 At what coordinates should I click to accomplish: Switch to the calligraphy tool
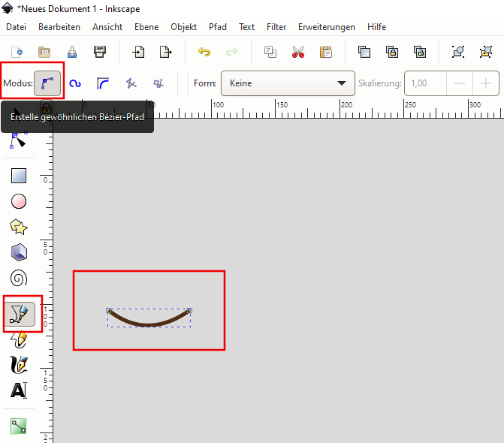click(19, 365)
